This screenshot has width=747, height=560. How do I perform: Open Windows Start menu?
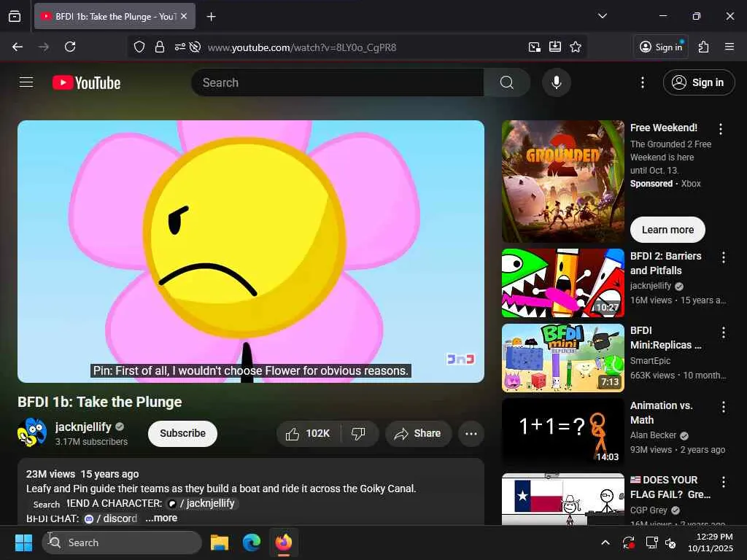tap(23, 542)
